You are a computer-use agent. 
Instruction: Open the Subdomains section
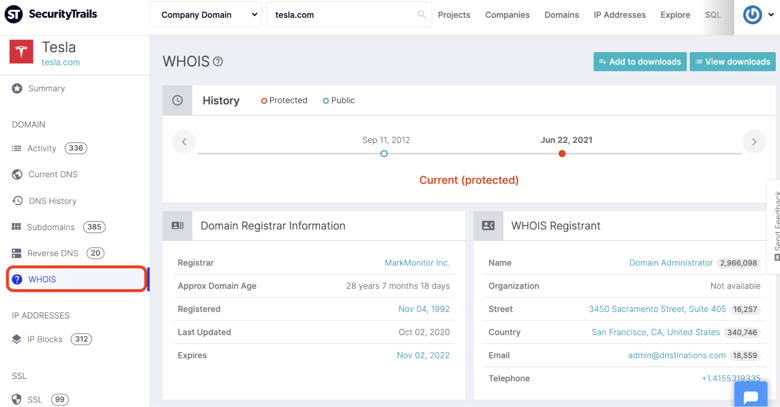tap(51, 227)
